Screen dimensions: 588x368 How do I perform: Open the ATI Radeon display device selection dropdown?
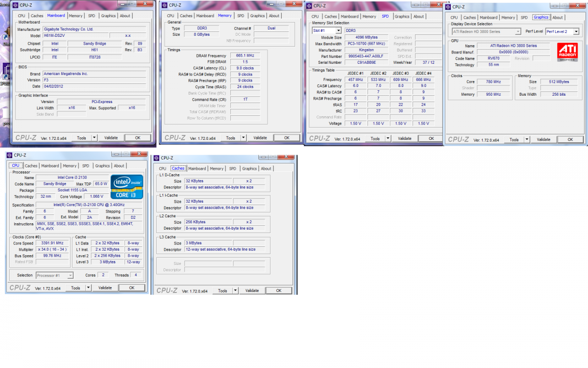518,31
